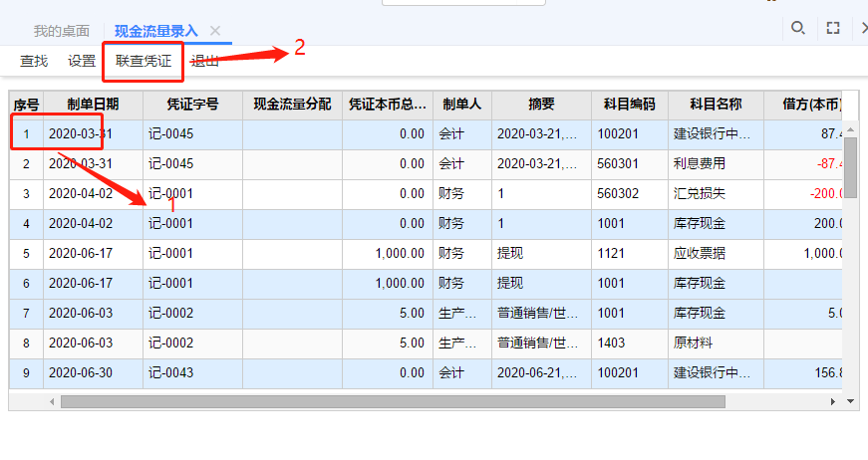This screenshot has height=460, width=868.
Task: Switch to 我的桌面 tab
Action: click(x=61, y=31)
